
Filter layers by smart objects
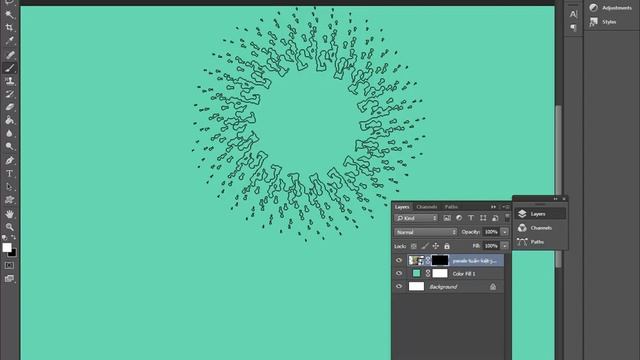click(495, 218)
